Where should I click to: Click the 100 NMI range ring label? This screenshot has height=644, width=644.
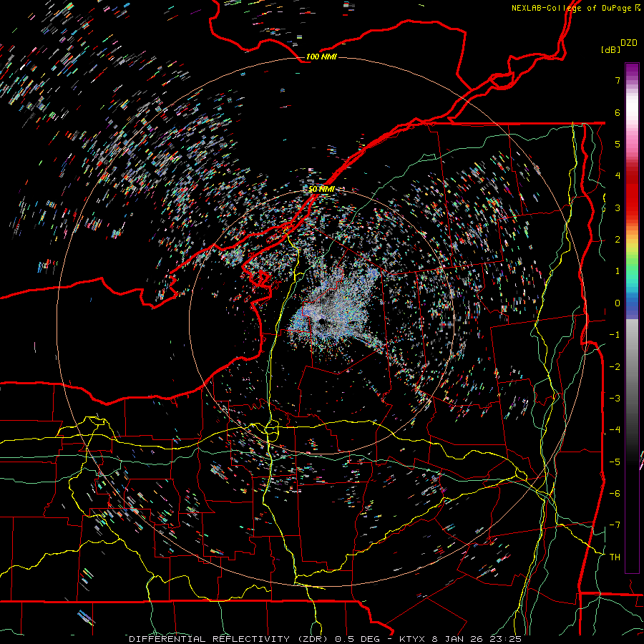pyautogui.click(x=321, y=57)
